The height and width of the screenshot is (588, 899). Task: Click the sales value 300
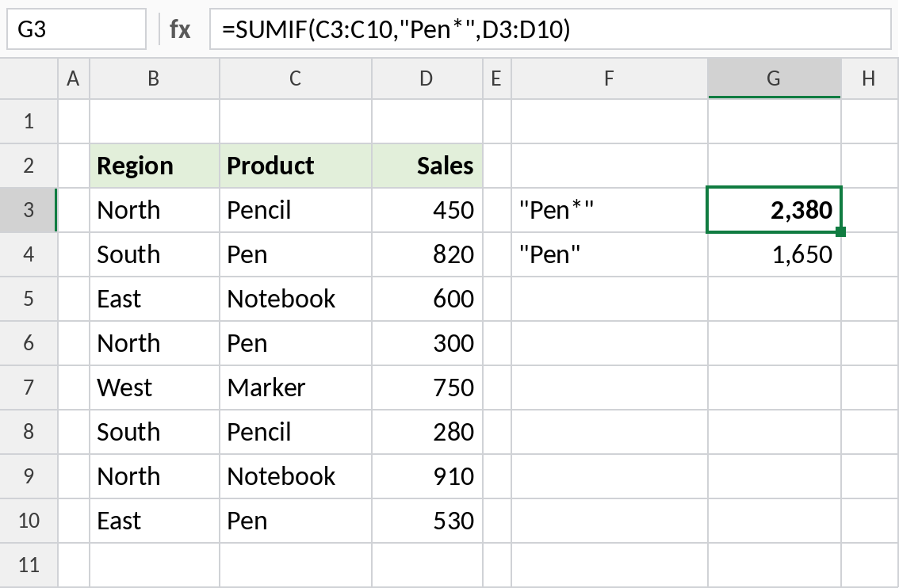tap(427, 343)
